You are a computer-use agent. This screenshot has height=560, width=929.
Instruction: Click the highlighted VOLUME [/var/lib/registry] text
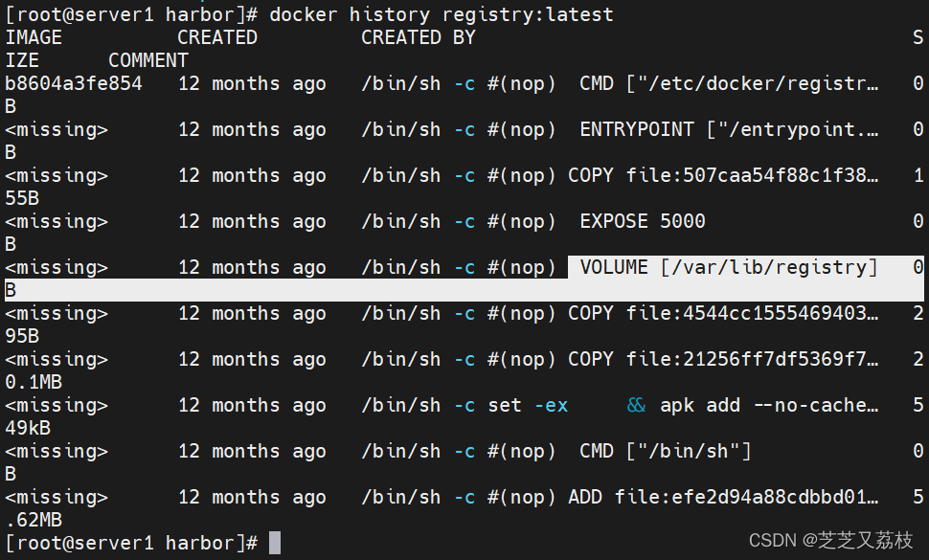point(728,267)
